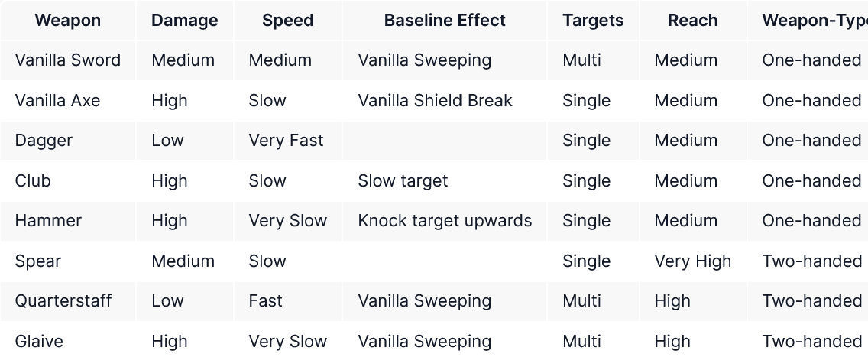Click the Weapon-Type column header
This screenshot has height=357, width=868.
(814, 21)
